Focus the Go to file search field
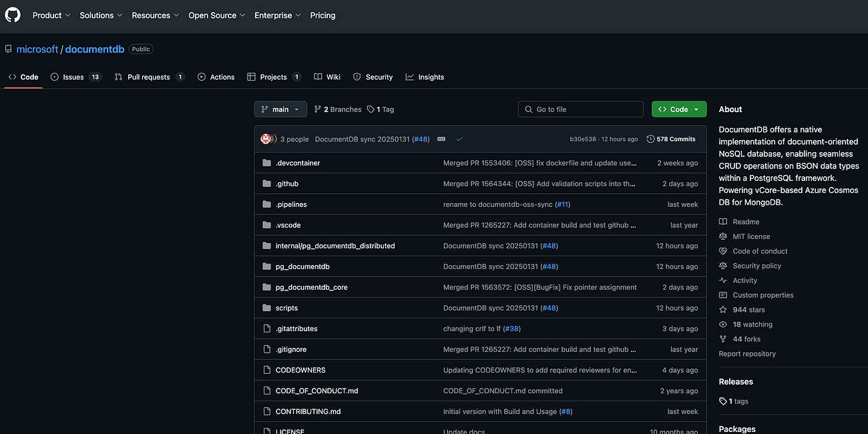Image resolution: width=868 pixels, height=434 pixels. click(582, 110)
